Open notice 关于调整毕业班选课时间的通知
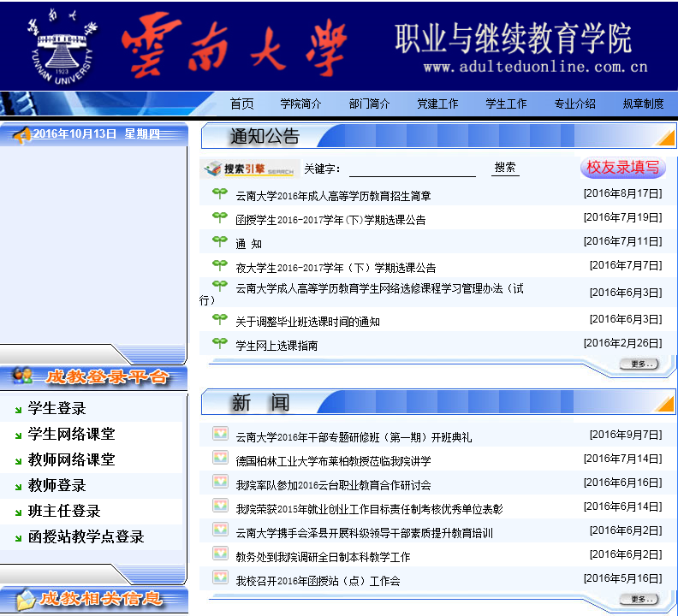The height and width of the screenshot is (616, 678). click(x=307, y=322)
